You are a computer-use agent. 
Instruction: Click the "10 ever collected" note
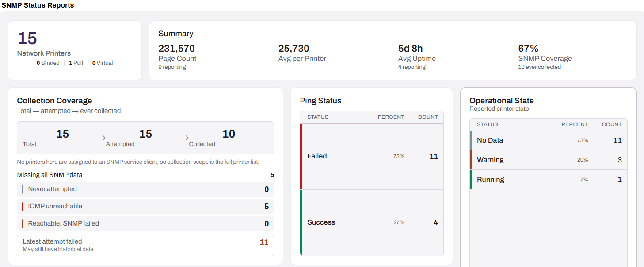tap(540, 67)
